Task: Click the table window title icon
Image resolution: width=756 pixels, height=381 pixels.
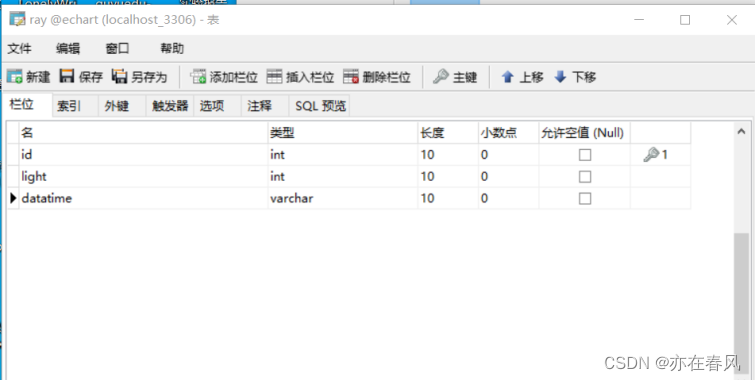Action: click(17, 19)
